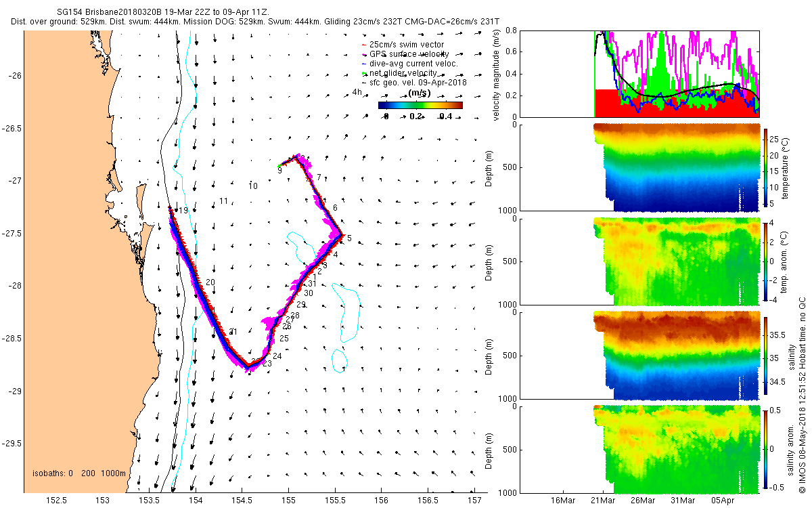
Task: Click the 154.5 longitude tick label
Action: pyautogui.click(x=242, y=501)
